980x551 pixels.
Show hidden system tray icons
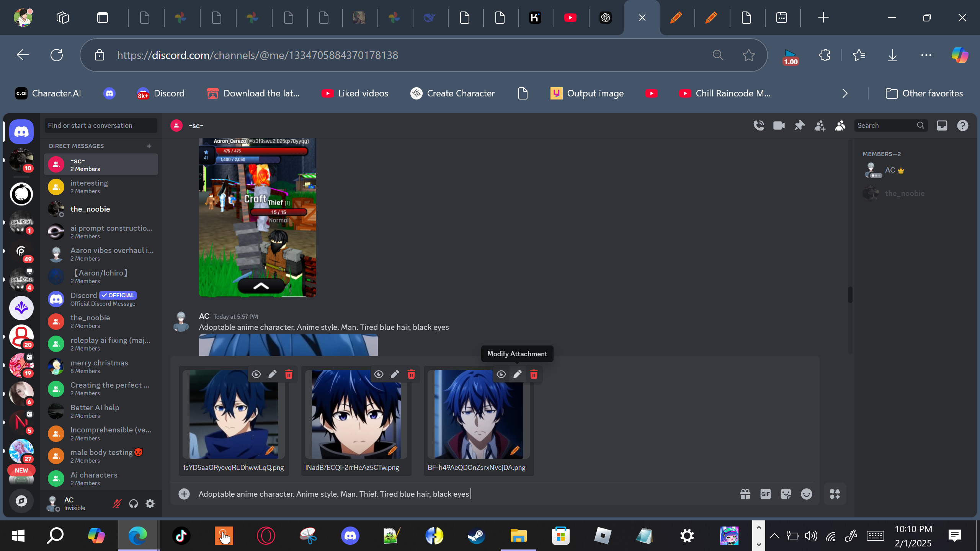pyautogui.click(x=774, y=536)
